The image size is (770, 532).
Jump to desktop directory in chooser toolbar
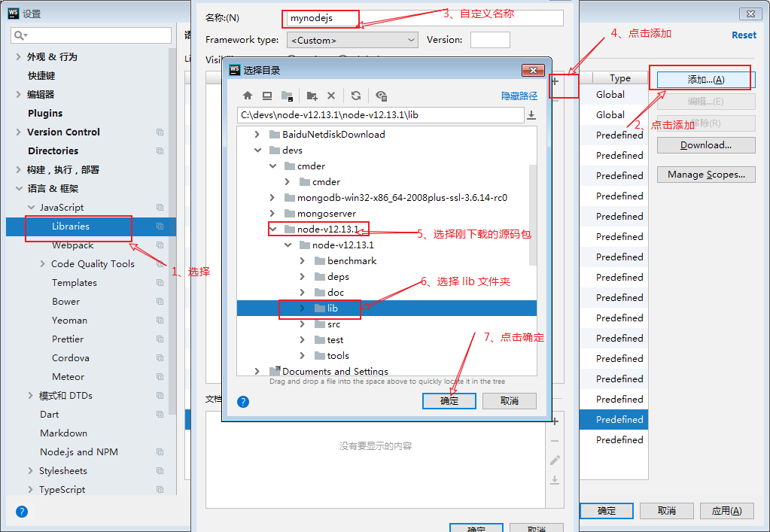click(267, 96)
